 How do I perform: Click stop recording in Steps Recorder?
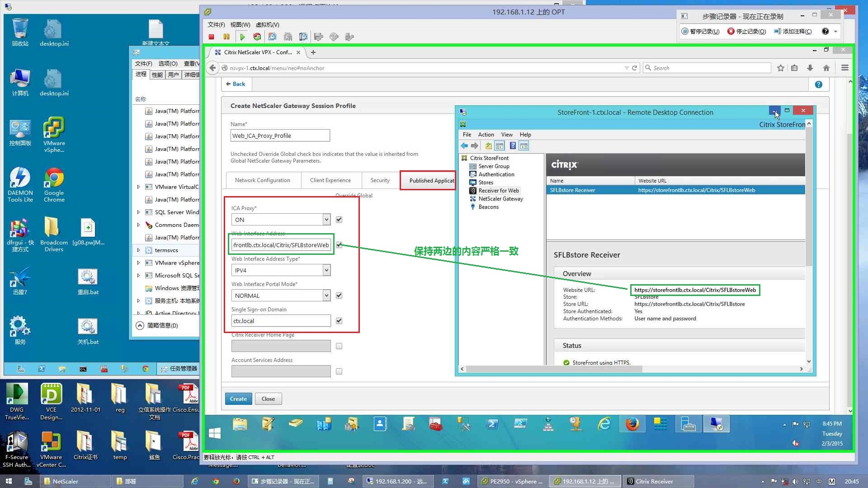click(x=747, y=31)
